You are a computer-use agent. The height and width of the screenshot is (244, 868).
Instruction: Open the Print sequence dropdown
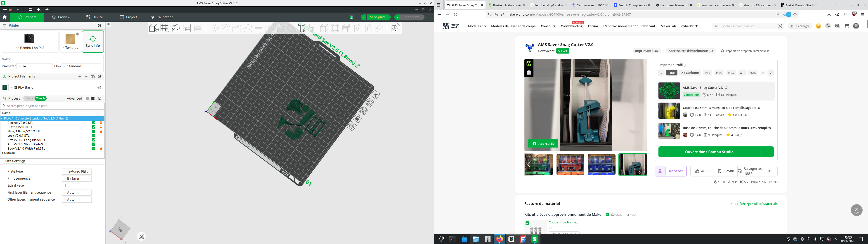tap(77, 179)
